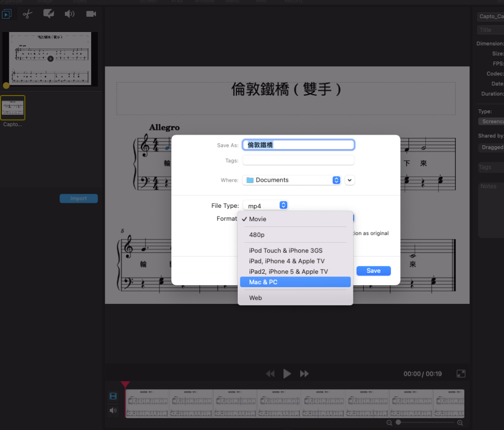Click the Import button

tap(79, 198)
